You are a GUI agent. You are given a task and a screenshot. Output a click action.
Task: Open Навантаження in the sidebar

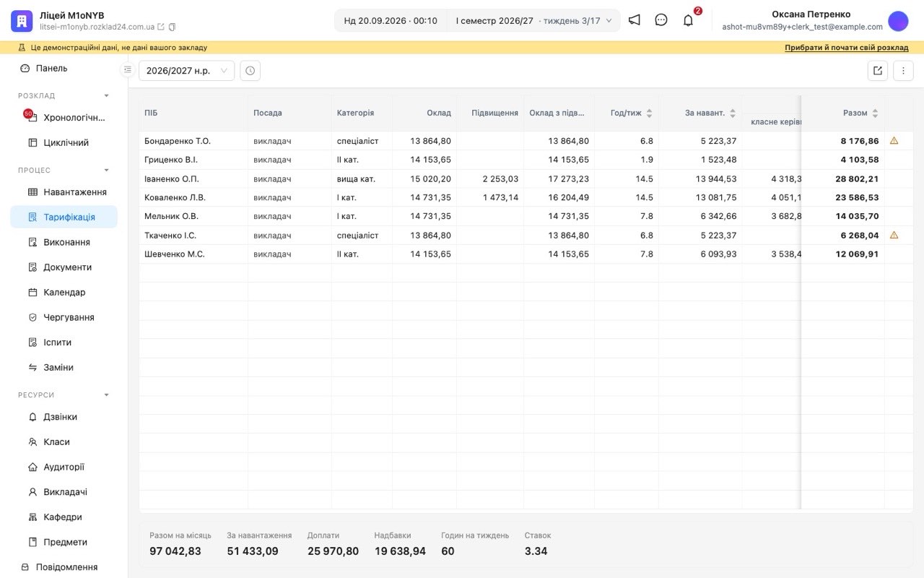(x=64, y=192)
